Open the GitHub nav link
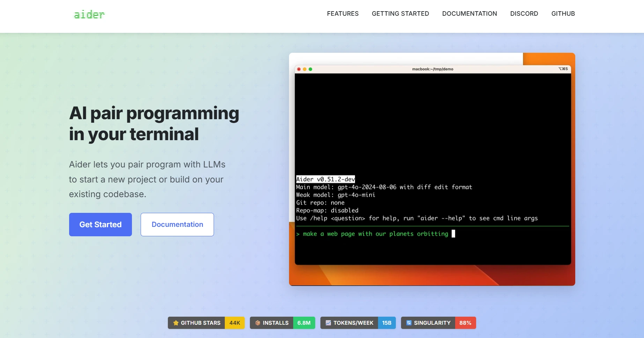This screenshot has width=644, height=338. click(x=563, y=14)
